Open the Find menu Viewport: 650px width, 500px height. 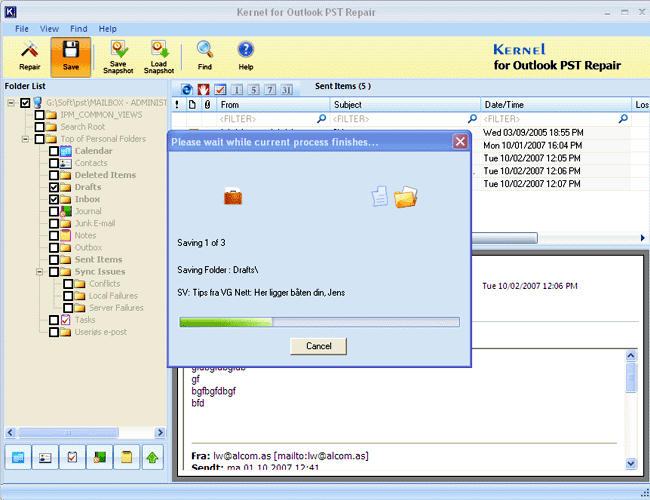(78, 29)
